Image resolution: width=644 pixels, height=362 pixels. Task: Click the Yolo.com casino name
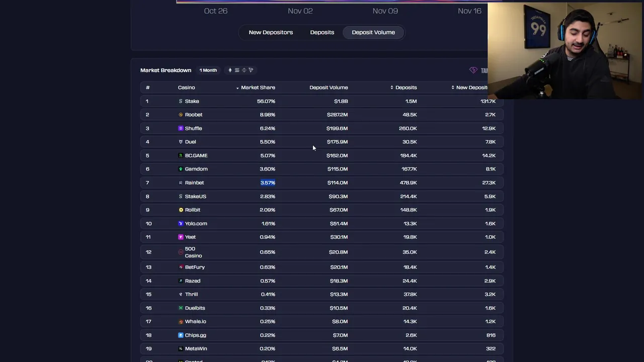click(x=196, y=223)
